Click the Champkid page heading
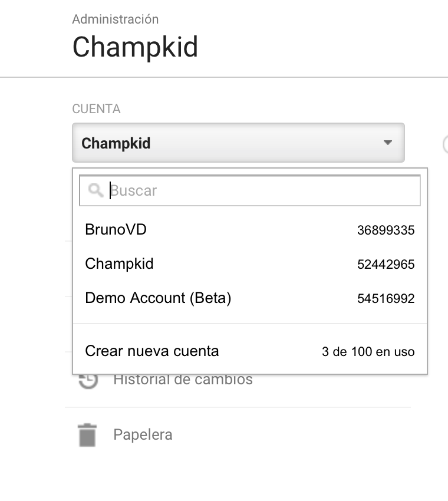This screenshot has width=448, height=501. pos(135,47)
